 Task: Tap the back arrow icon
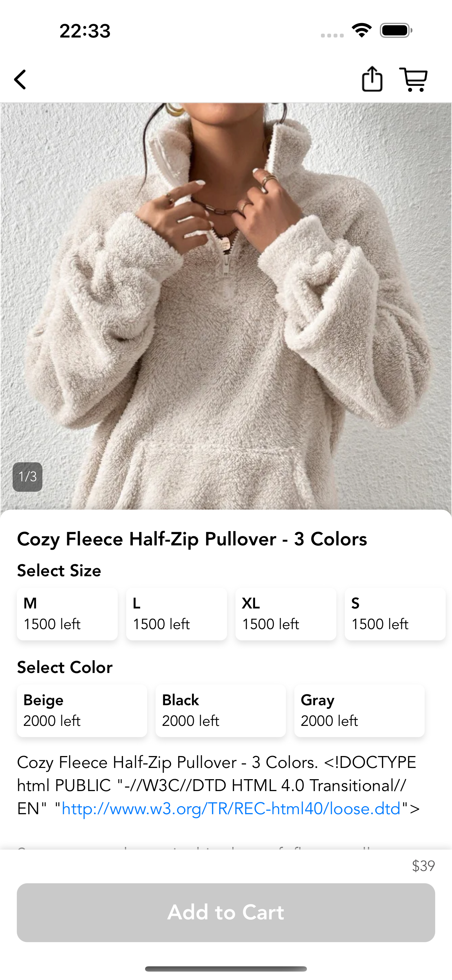20,80
